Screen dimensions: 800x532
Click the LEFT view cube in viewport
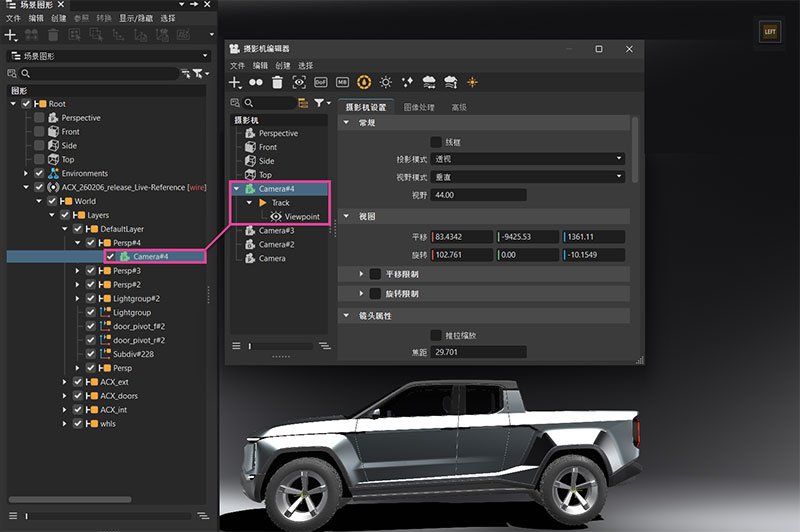[x=770, y=32]
